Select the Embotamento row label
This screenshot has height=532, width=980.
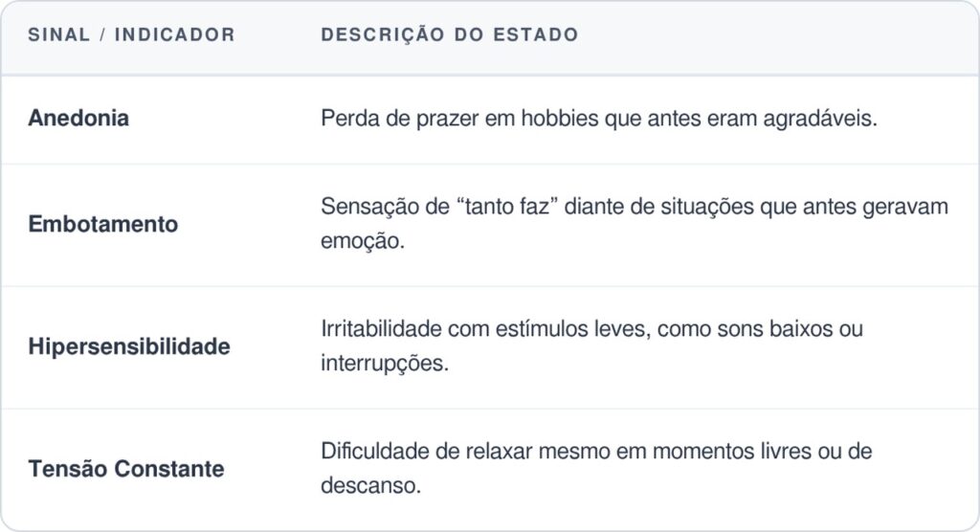pos(103,225)
